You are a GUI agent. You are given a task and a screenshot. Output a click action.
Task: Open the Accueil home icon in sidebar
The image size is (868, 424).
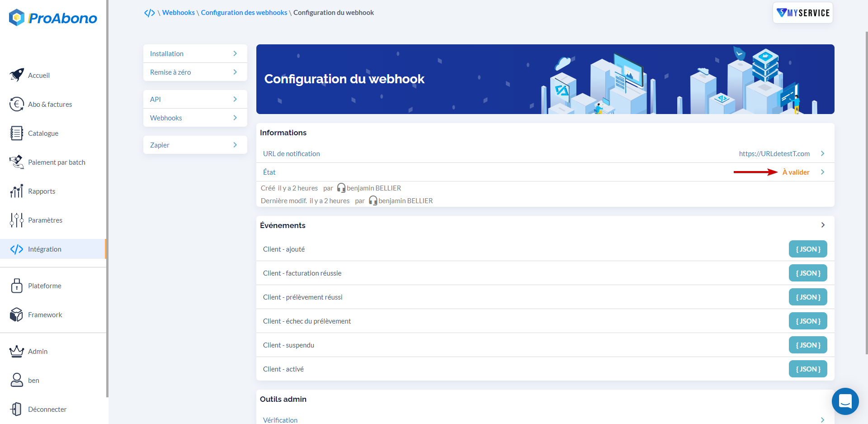coord(16,75)
